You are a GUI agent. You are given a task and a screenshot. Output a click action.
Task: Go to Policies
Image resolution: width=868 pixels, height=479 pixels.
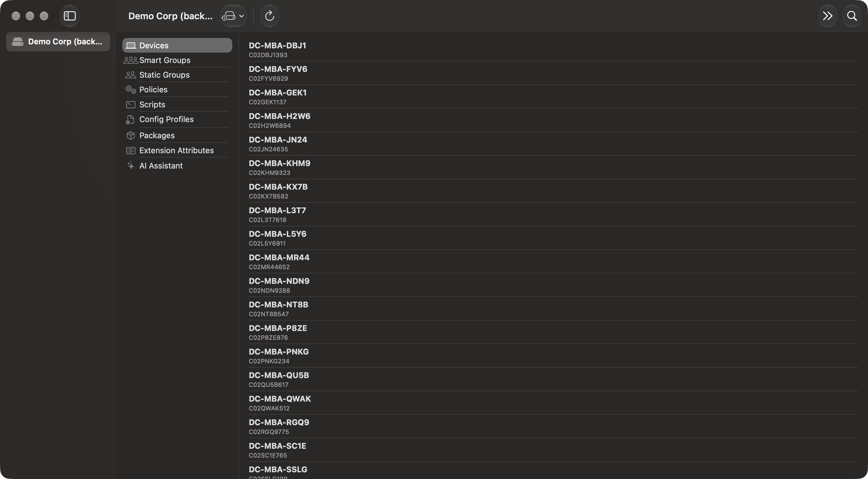tap(177, 89)
